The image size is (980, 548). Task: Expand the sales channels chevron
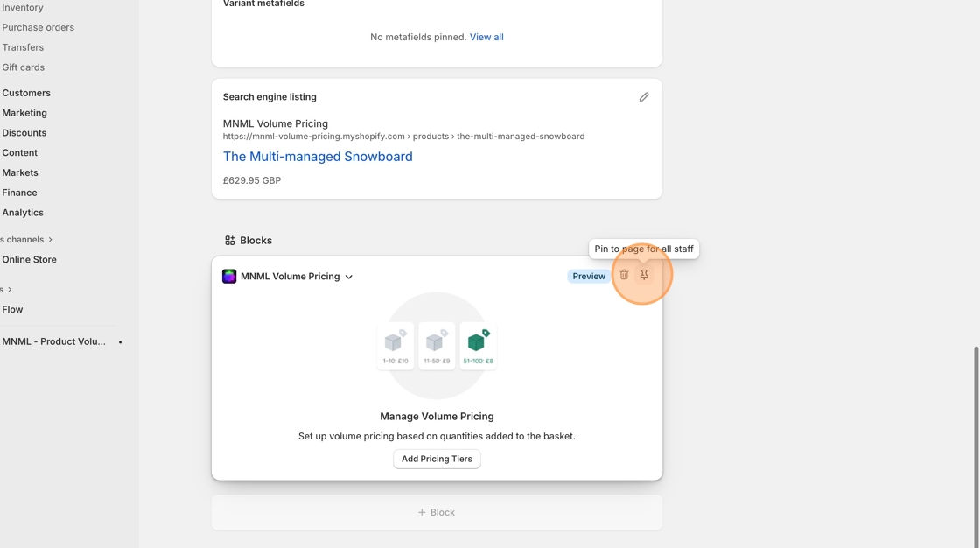coord(51,240)
